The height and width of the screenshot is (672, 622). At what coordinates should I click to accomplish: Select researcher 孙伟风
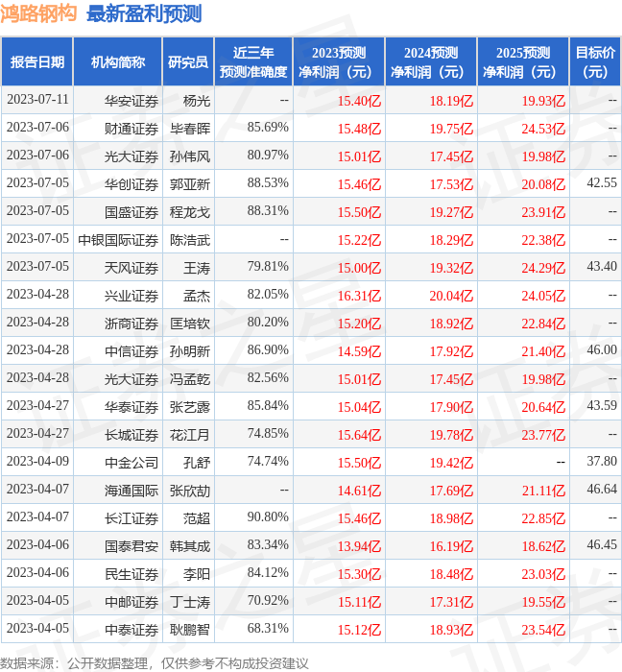(190, 156)
